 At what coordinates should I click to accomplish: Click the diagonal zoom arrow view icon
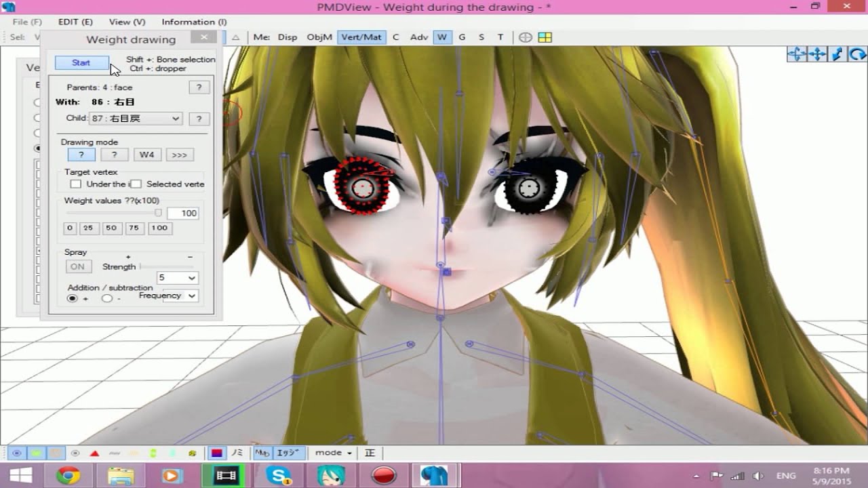(837, 54)
